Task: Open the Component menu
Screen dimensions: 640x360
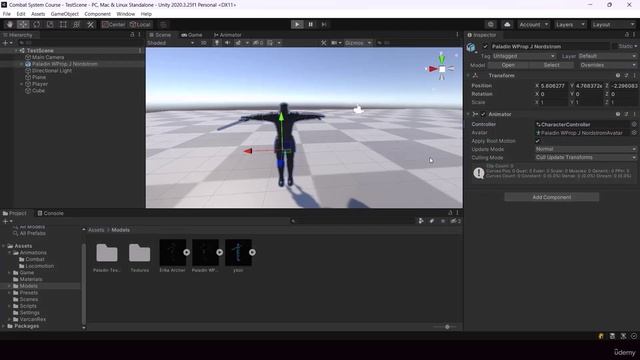Action: click(x=98, y=14)
